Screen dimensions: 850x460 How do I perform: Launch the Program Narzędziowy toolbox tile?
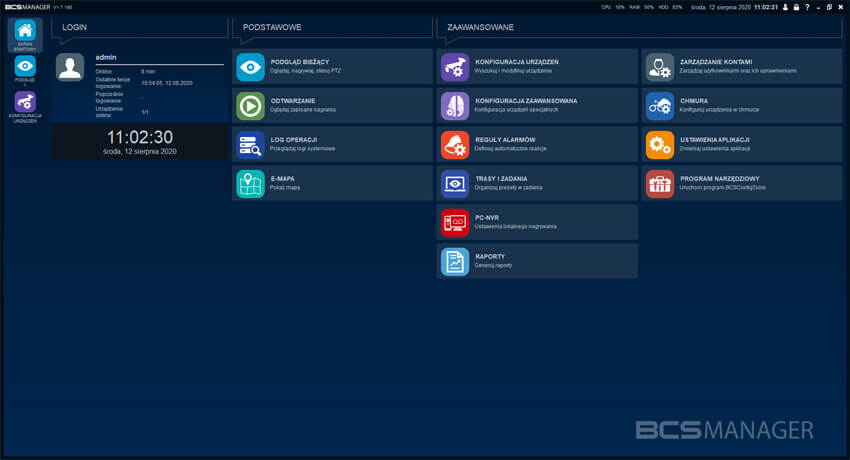click(742, 184)
